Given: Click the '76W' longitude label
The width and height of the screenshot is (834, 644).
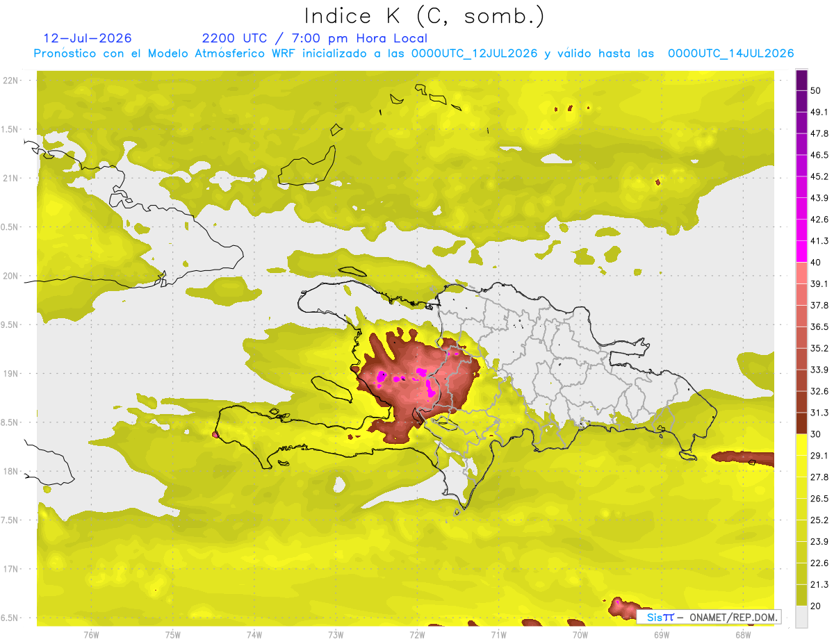Looking at the screenshot, I should point(91,635).
